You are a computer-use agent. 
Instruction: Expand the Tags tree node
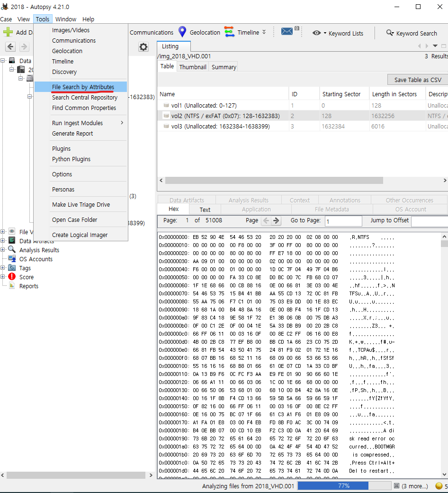click(2, 268)
